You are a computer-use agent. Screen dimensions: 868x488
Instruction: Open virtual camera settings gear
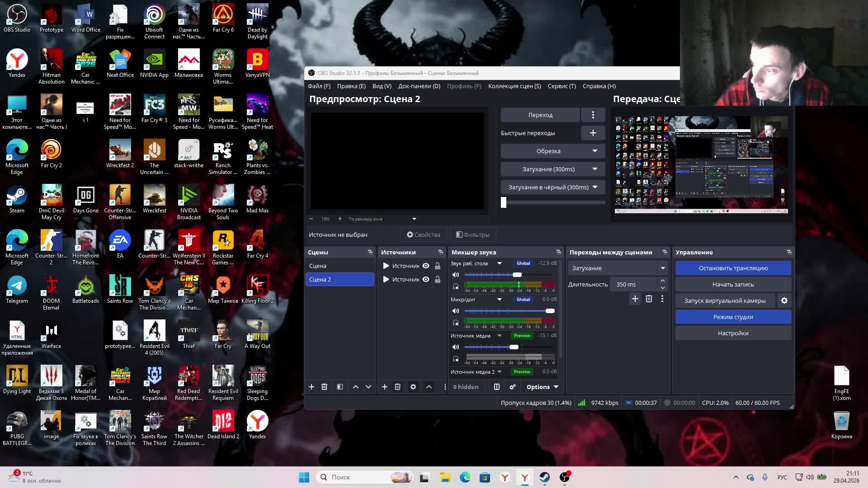click(x=784, y=300)
